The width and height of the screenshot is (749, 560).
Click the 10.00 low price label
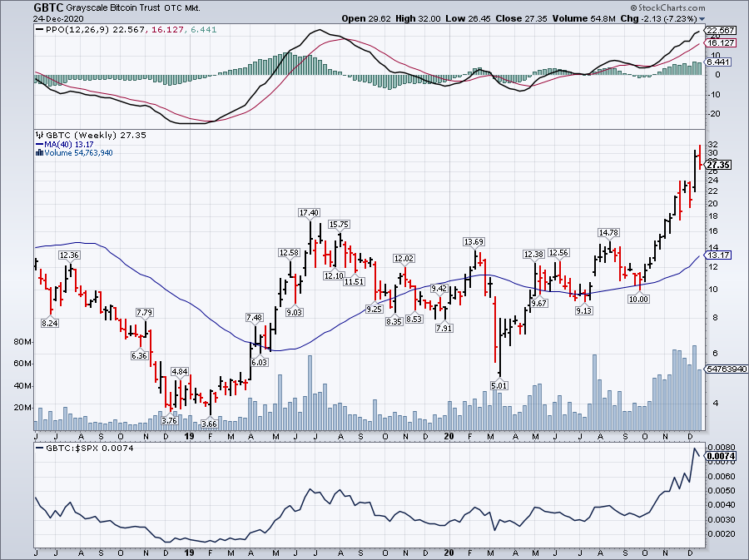tap(638, 299)
